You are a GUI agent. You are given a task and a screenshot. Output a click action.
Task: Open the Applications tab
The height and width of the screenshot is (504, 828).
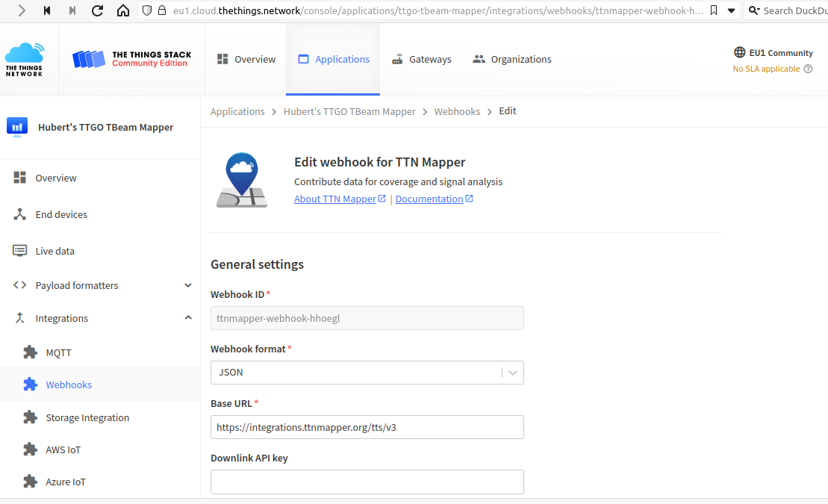[333, 59]
